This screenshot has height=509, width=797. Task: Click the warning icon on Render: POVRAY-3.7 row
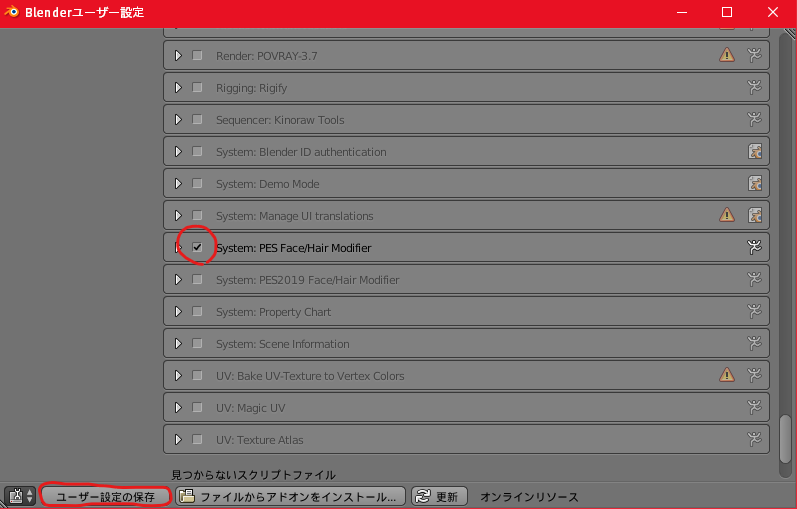pos(727,55)
